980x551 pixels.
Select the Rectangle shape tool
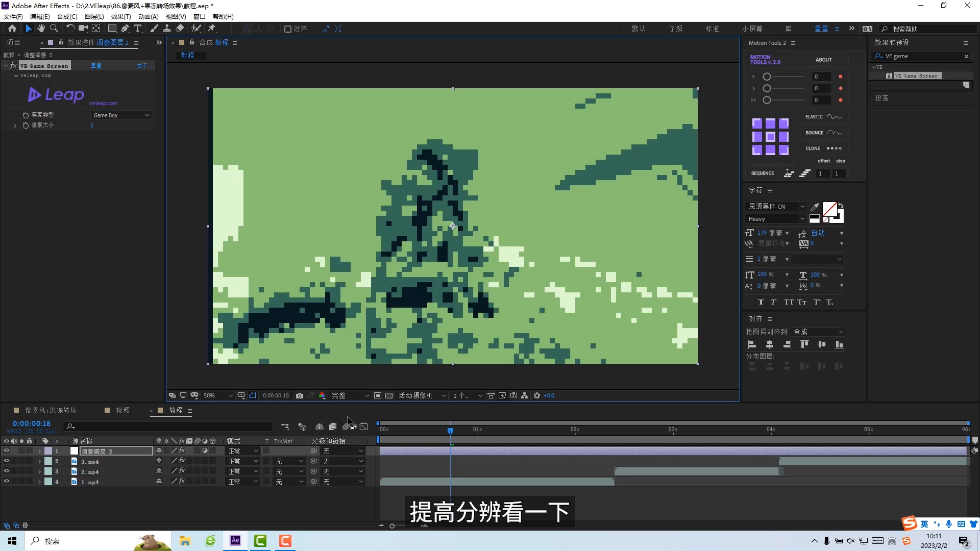[112, 29]
